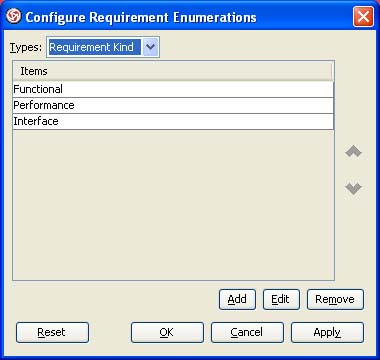Select the Performance item row
380x360 pixels.
tap(173, 105)
